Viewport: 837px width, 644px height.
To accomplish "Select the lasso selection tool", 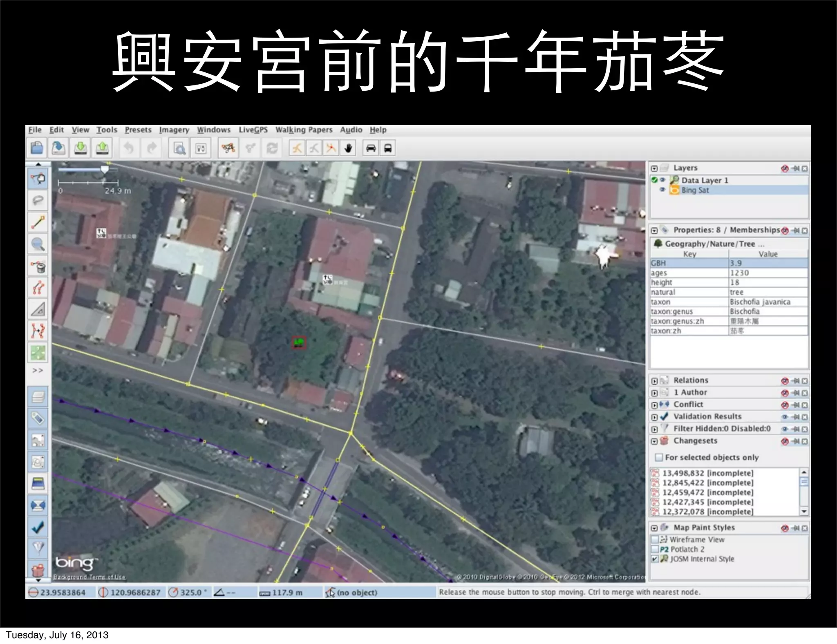I will point(38,200).
